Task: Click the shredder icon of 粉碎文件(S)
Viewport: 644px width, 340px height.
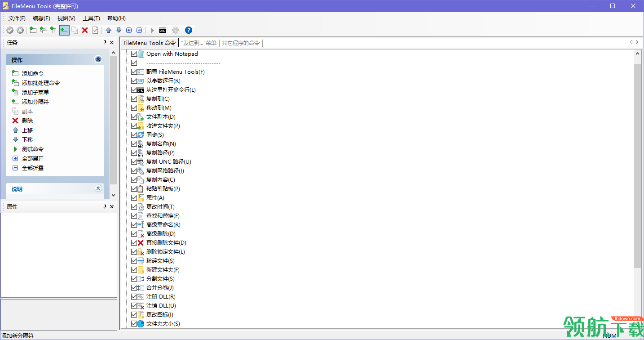Action: pos(141,261)
